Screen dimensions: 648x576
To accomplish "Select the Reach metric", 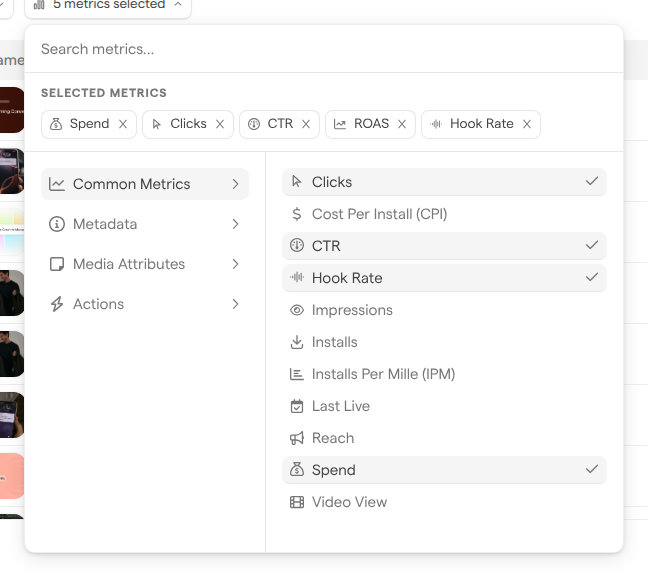I will [444, 438].
